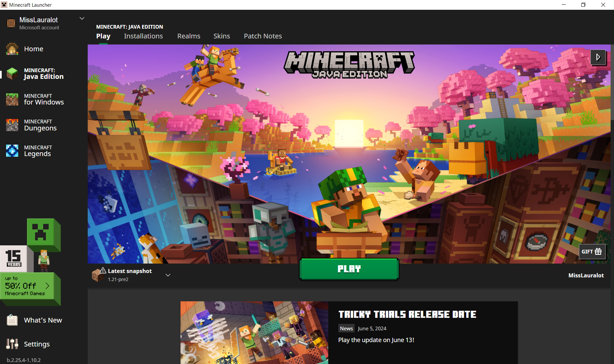The width and height of the screenshot is (614, 364).
Task: Click the gift box icon
Action: [x=598, y=251]
